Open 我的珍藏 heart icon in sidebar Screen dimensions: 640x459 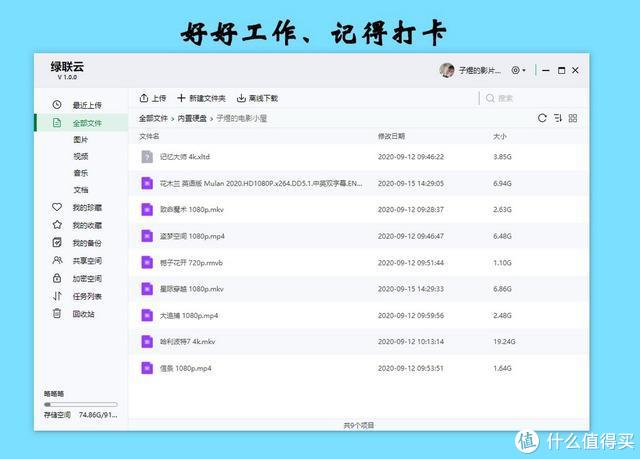pos(57,208)
